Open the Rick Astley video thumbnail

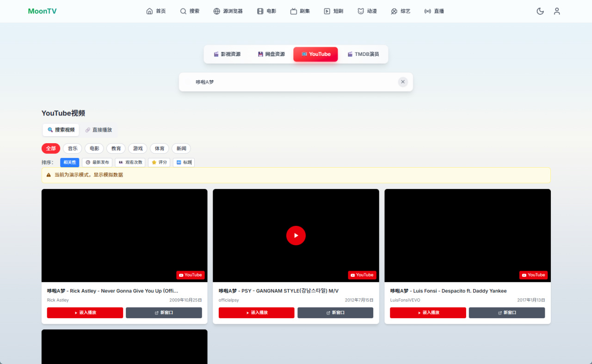coord(124,236)
